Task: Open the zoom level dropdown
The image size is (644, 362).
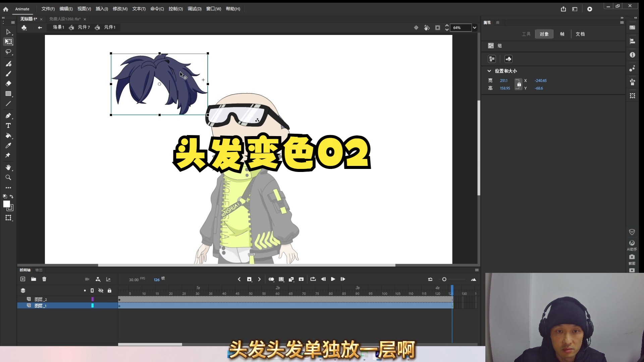Action: pos(475,27)
